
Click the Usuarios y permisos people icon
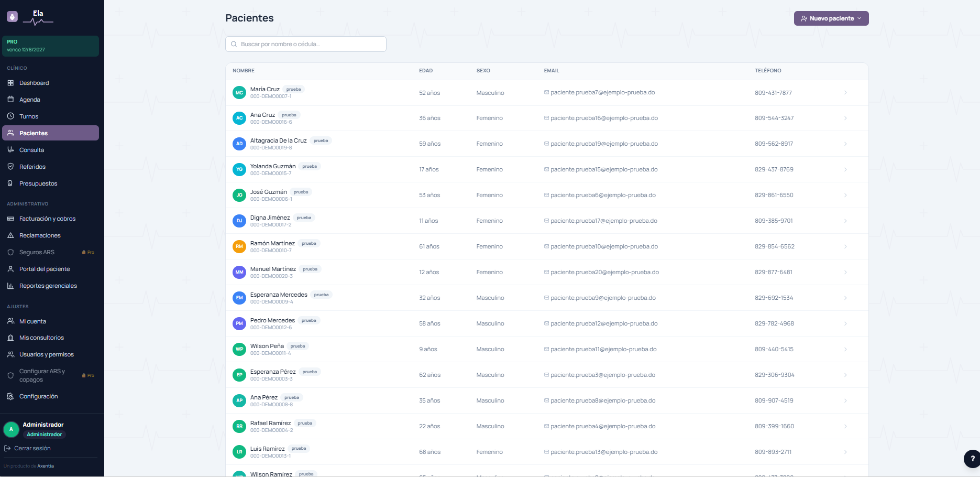point(10,354)
